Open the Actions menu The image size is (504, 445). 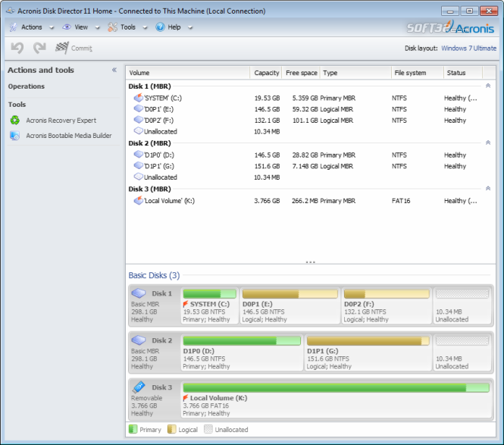coord(32,27)
